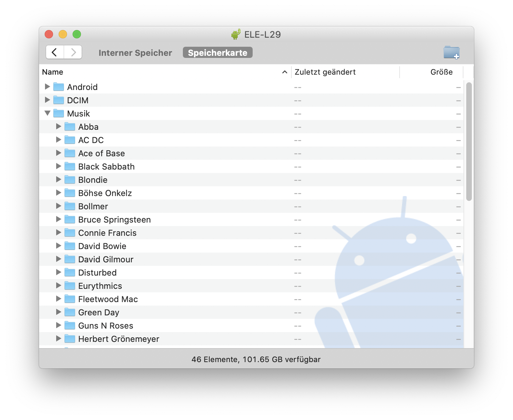Close the window with the red button

(49, 34)
